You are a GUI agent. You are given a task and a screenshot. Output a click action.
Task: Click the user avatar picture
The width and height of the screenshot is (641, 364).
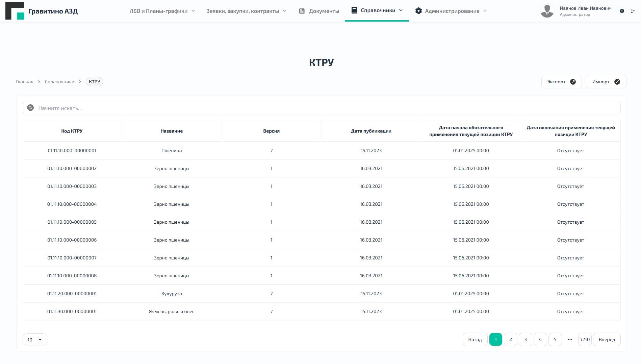[547, 11]
